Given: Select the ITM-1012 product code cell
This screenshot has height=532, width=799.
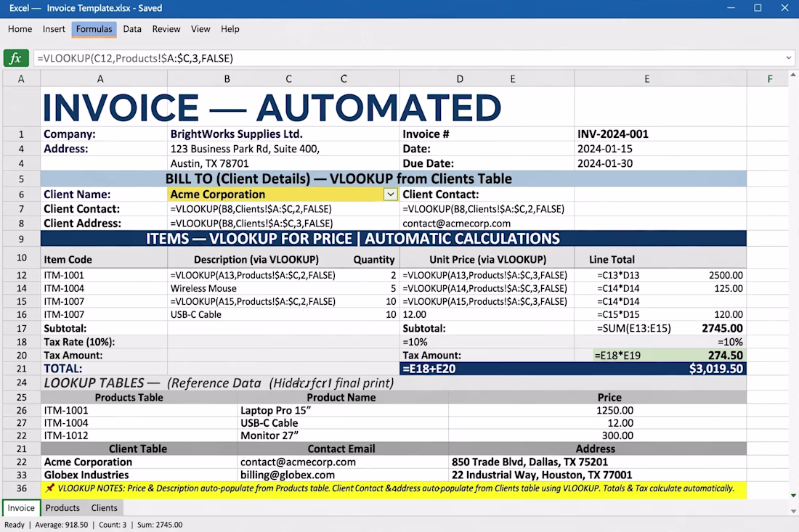Looking at the screenshot, I should point(139,435).
